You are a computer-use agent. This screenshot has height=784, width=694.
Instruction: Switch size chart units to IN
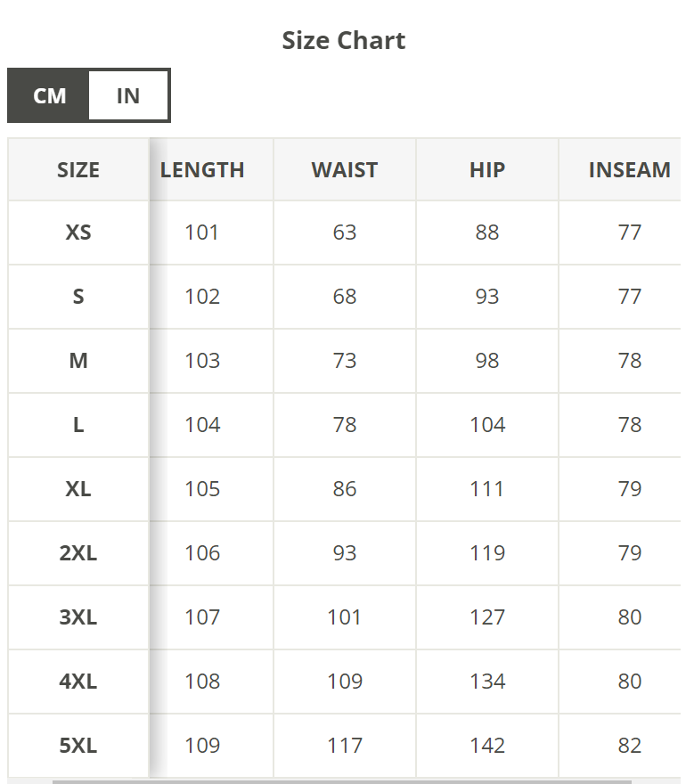128,95
